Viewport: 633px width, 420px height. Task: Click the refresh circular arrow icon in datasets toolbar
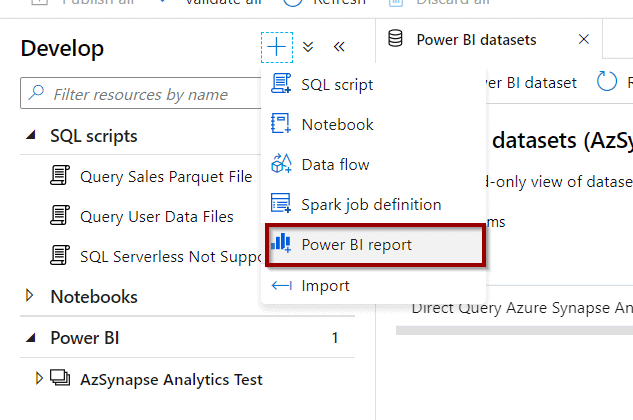pos(607,81)
